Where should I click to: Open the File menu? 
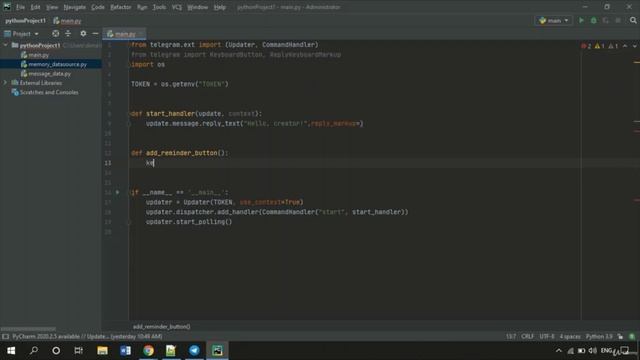click(20, 7)
